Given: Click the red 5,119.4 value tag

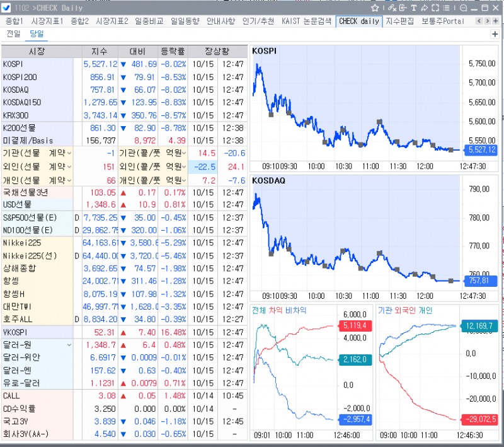Looking at the screenshot, I should point(355,325).
